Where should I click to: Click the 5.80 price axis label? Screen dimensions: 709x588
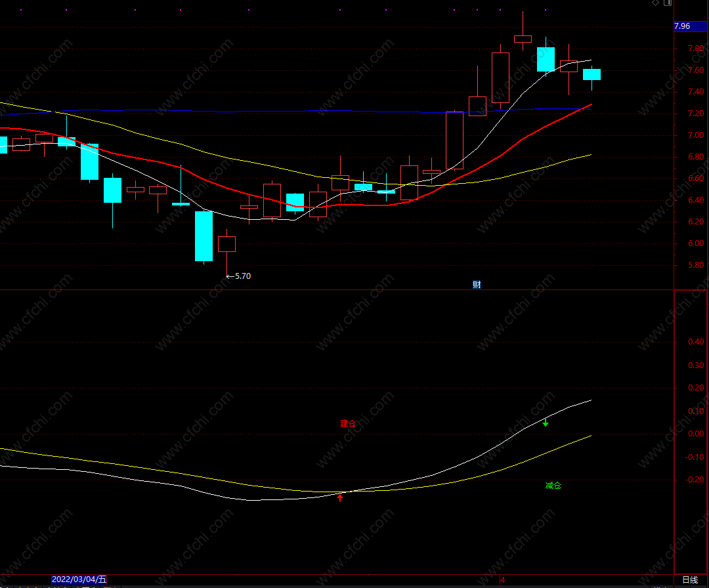[696, 265]
